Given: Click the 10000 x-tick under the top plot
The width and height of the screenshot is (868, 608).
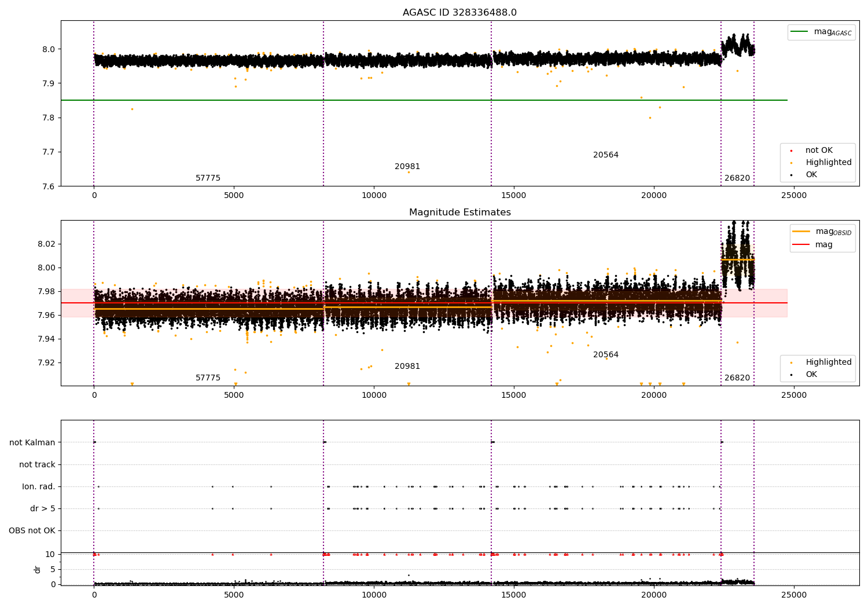Looking at the screenshot, I should 374,196.
